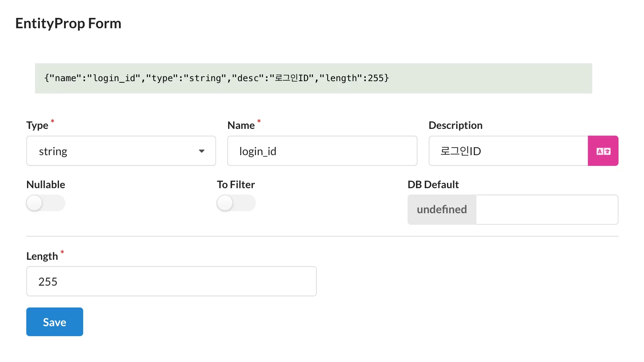Image resolution: width=644 pixels, height=362 pixels.
Task: Click the EntityProp Form heading
Action: coord(68,23)
